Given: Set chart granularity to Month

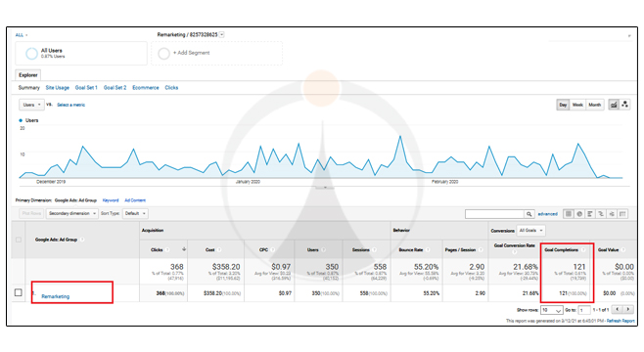Looking at the screenshot, I should [594, 105].
